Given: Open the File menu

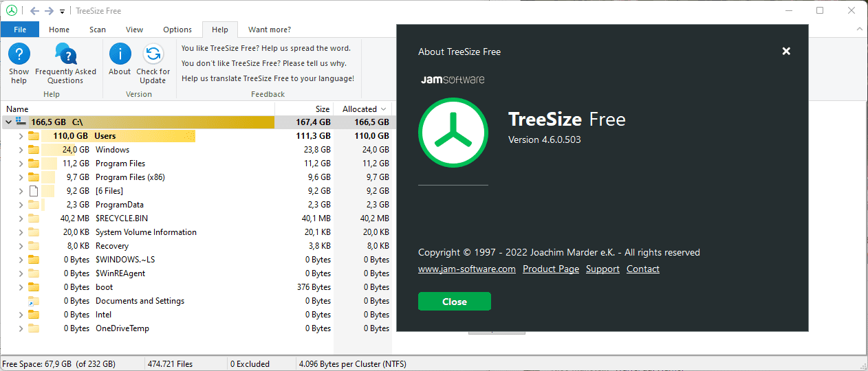Looking at the screenshot, I should tap(20, 30).
